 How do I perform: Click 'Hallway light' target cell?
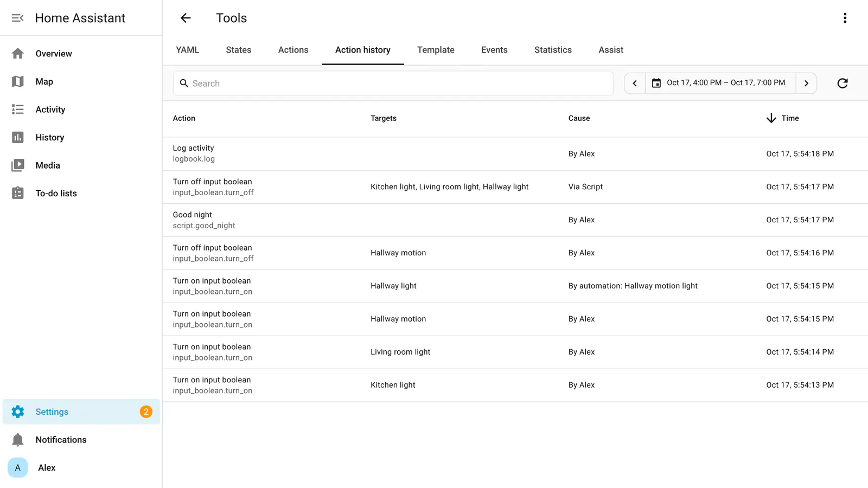[x=393, y=286]
